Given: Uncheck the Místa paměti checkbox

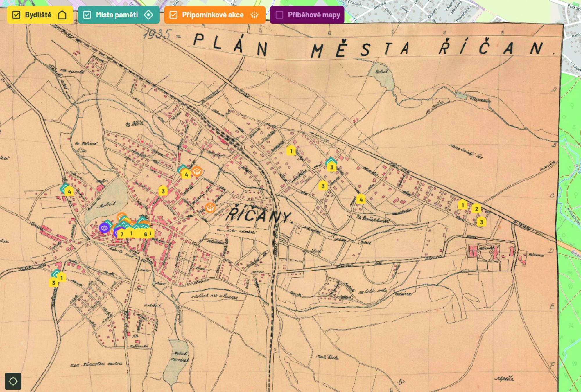Looking at the screenshot, I should coord(87,15).
